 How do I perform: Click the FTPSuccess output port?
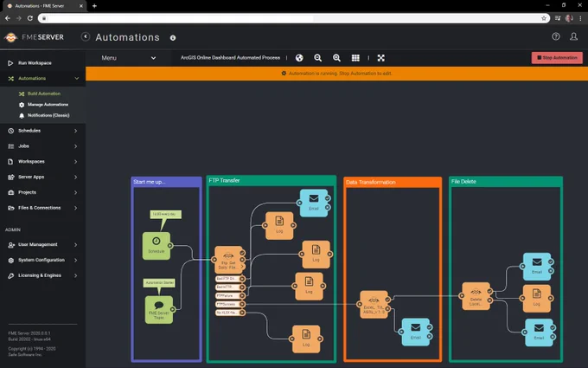click(x=242, y=304)
